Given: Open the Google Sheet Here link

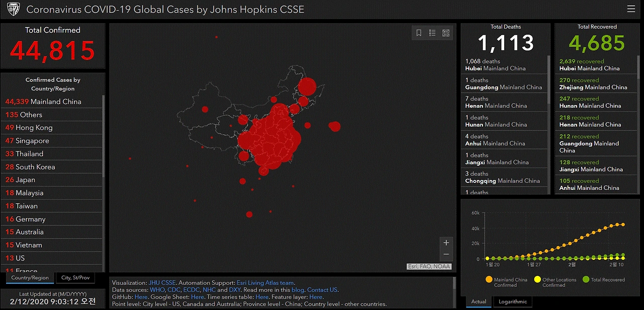Looking at the screenshot, I should pyautogui.click(x=197, y=297).
